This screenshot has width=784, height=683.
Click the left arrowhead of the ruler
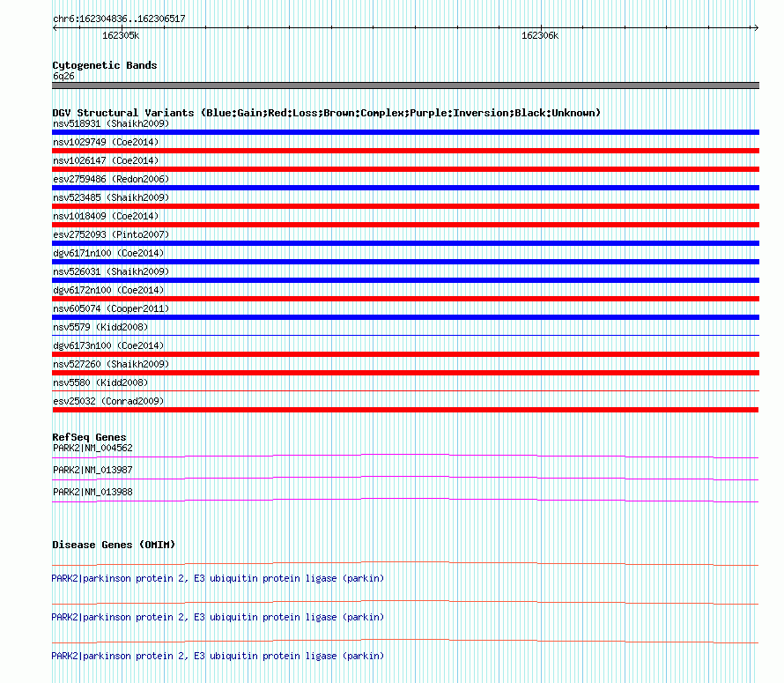click(x=55, y=27)
